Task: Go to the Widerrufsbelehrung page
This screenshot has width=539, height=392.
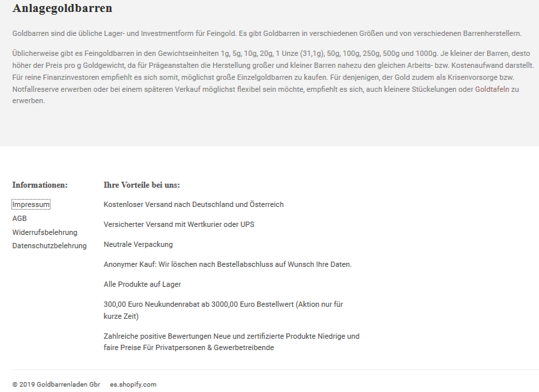Action: (45, 232)
